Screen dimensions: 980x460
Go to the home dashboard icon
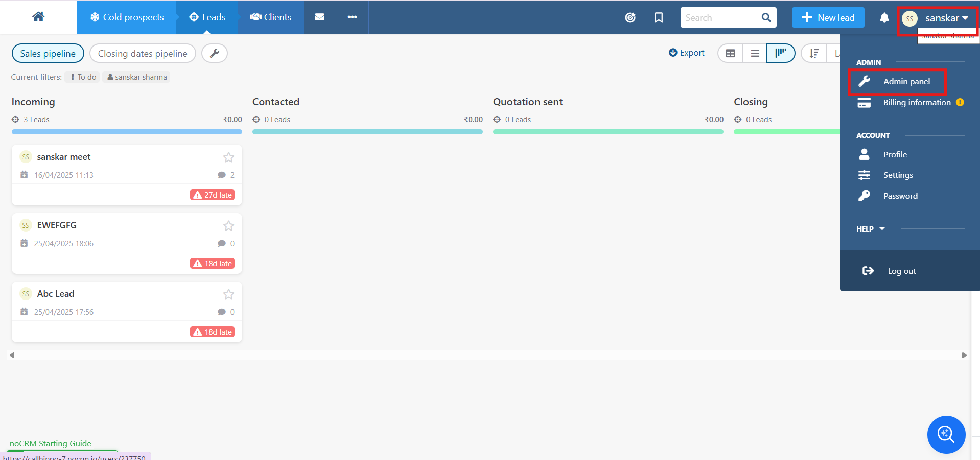(38, 17)
